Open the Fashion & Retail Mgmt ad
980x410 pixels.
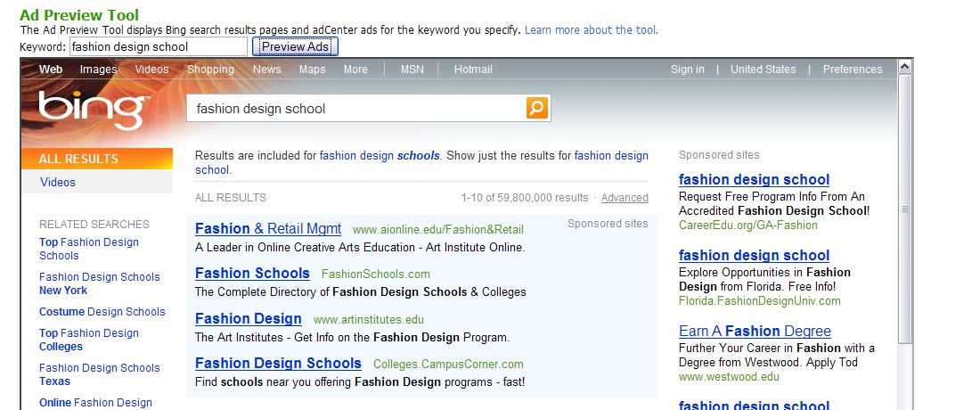pyautogui.click(x=268, y=228)
